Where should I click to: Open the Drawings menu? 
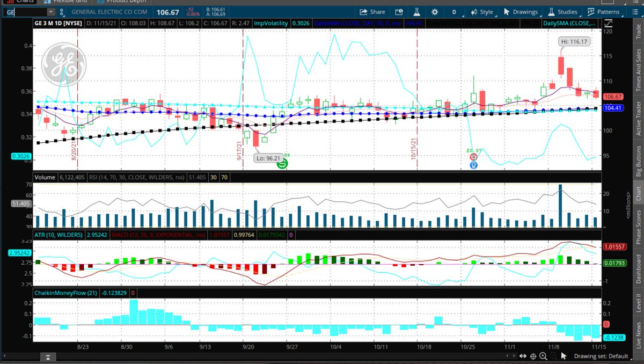521,12
